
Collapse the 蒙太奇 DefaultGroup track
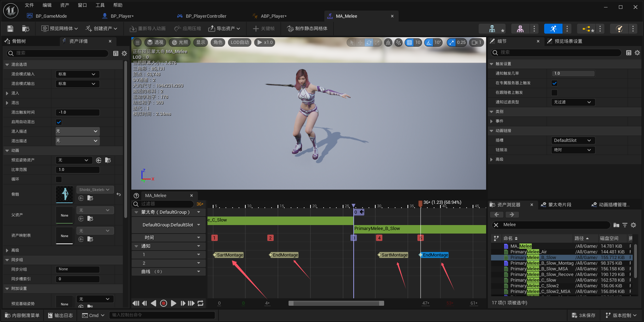pyautogui.click(x=136, y=212)
